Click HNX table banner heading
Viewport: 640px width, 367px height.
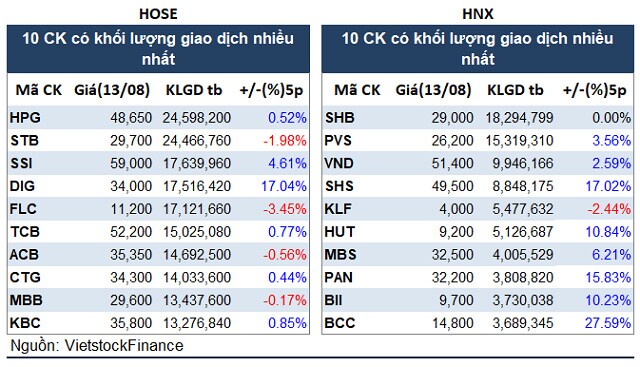[478, 49]
